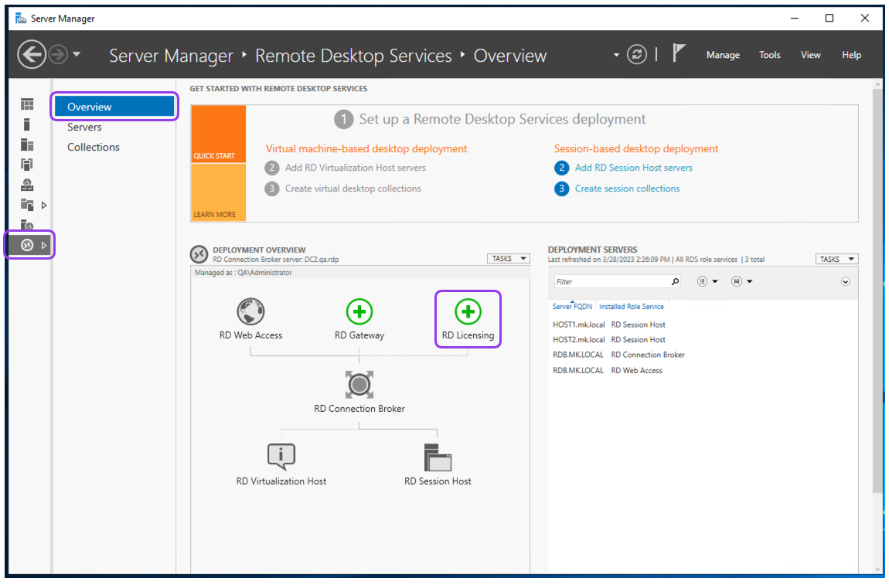
Task: Go back with the back arrow button
Action: [x=31, y=54]
